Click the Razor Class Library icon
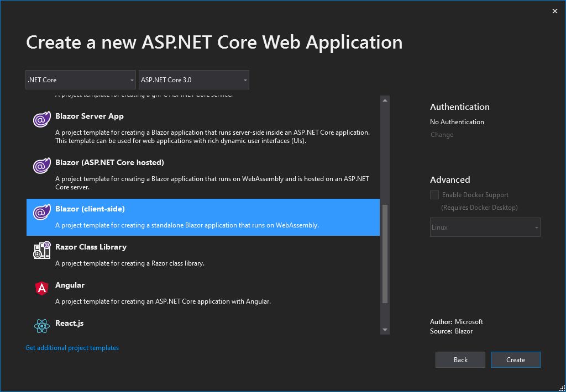This screenshot has height=392, width=566. [x=42, y=251]
